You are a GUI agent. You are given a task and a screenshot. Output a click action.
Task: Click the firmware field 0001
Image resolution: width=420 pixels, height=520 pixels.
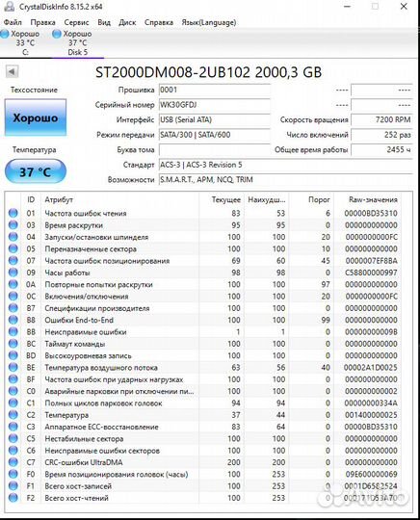pos(214,90)
